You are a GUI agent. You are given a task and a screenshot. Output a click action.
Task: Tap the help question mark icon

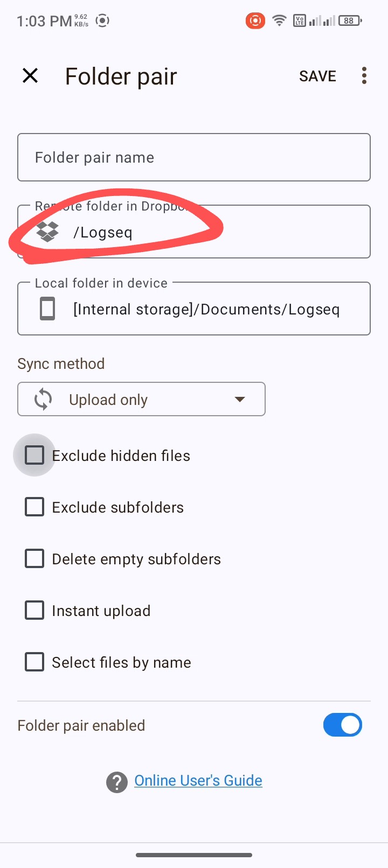(x=116, y=782)
